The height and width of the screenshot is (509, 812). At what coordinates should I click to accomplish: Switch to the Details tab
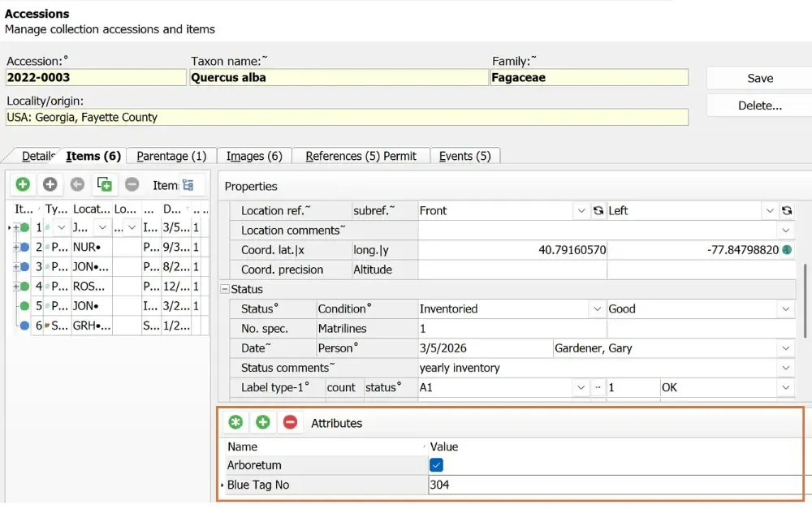point(38,156)
